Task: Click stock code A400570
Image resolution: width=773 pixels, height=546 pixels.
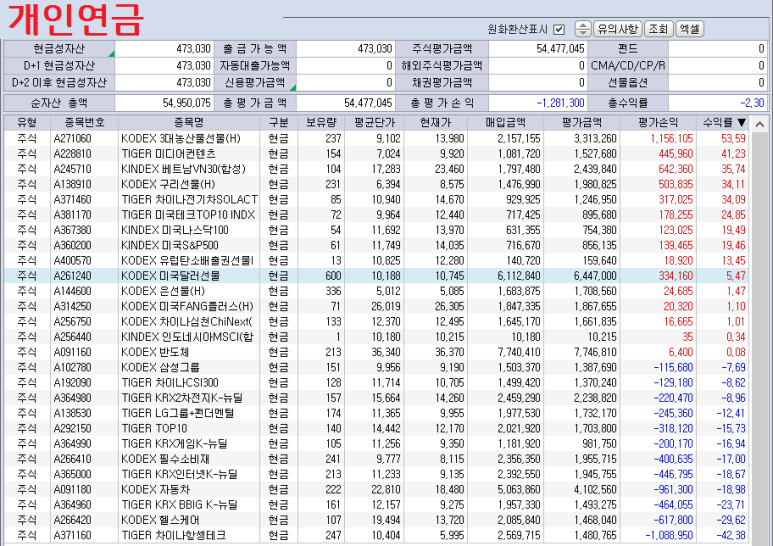Action: [72, 261]
